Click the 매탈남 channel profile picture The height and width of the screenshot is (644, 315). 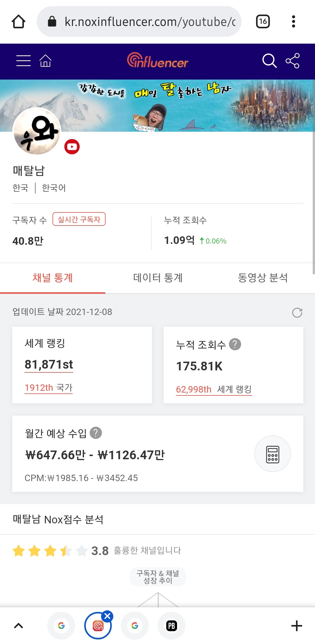coord(37,131)
